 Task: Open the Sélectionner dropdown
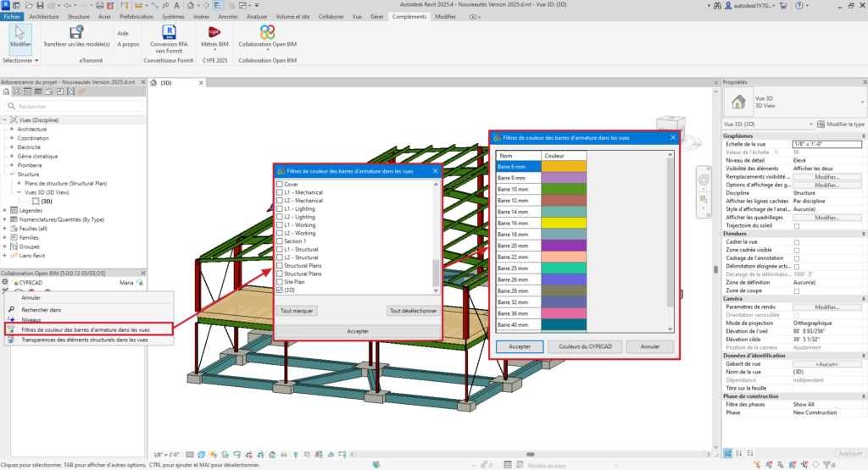coord(20,60)
